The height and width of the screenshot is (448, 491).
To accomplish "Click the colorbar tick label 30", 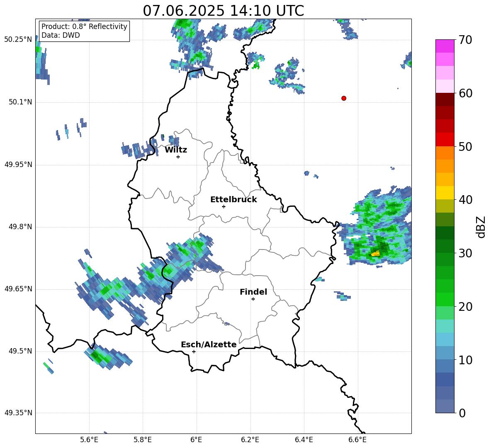I will point(465,253).
